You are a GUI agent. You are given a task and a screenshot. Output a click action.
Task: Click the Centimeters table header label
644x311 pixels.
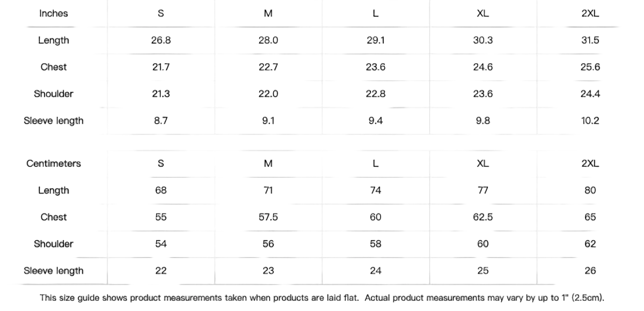54,164
